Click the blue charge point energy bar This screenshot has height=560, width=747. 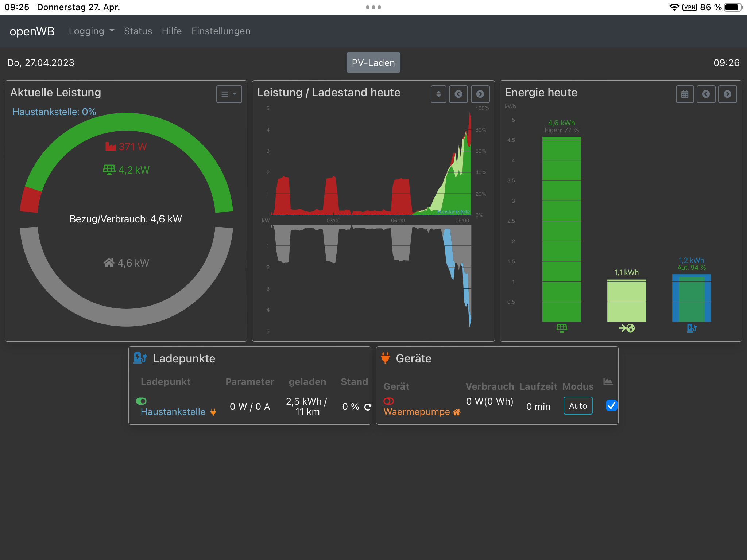point(691,298)
